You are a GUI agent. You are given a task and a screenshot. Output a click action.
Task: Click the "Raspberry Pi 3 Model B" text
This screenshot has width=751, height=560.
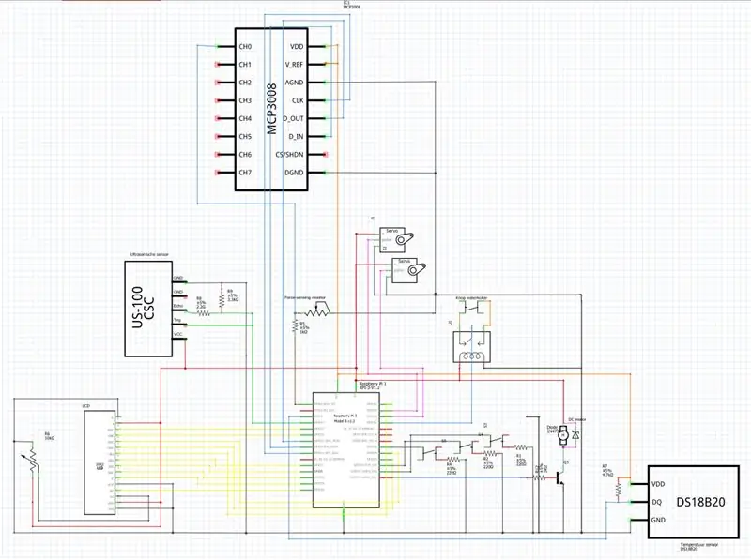[345, 417]
